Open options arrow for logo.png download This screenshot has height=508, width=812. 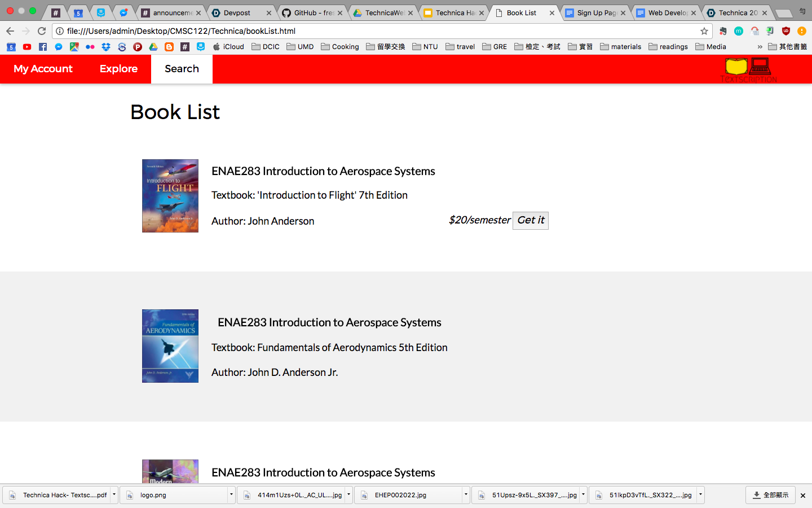pos(231,495)
